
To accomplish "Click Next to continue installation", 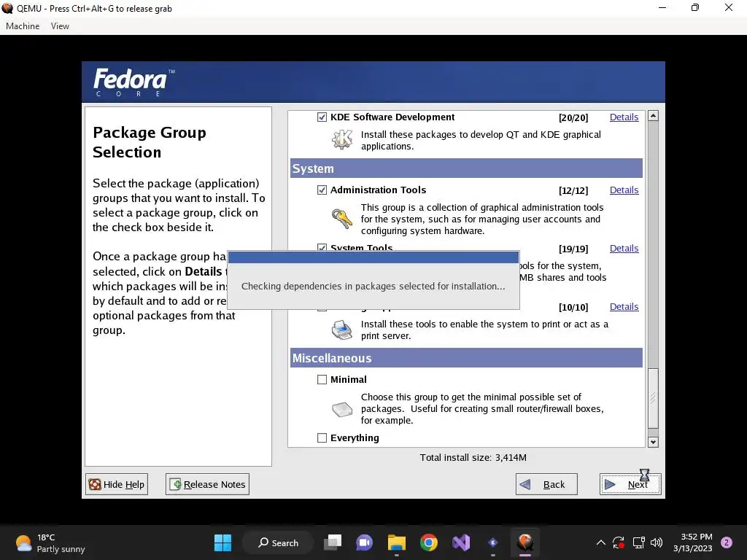I will (x=630, y=484).
